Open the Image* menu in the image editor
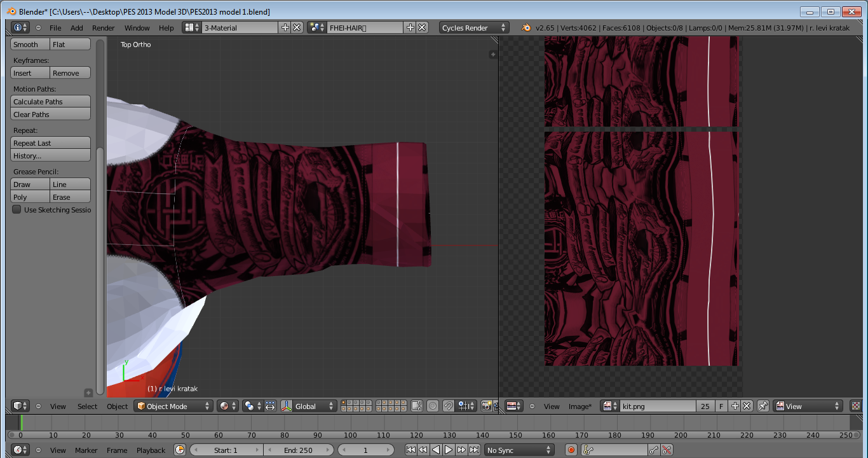 click(580, 406)
